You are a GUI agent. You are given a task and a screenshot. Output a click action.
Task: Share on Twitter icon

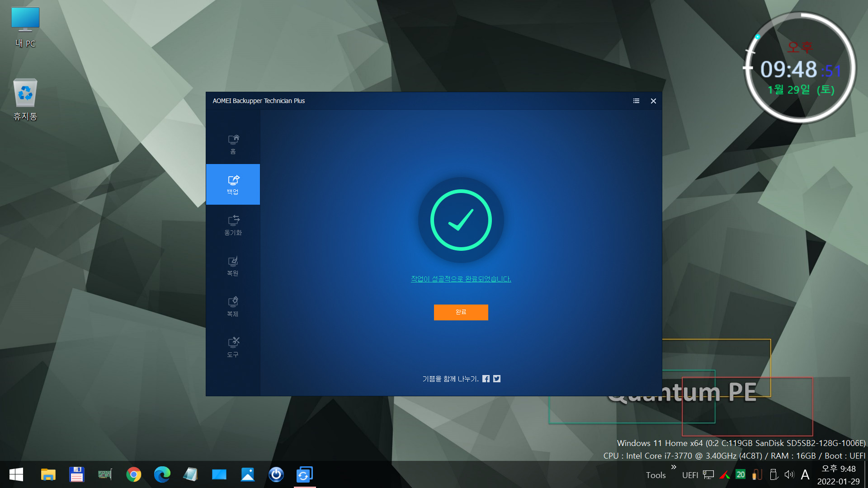pos(497,379)
